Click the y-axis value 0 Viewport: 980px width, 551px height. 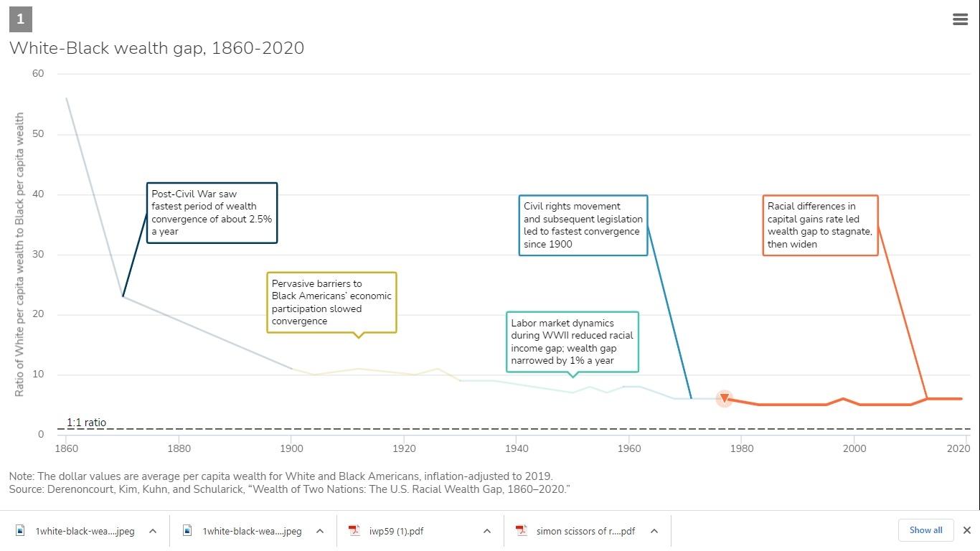(41, 435)
